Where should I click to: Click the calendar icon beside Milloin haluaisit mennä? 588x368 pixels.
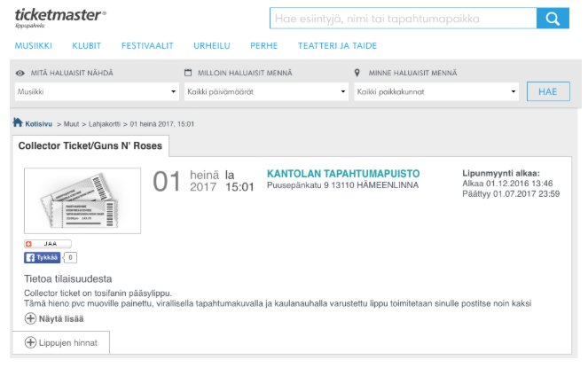point(188,73)
